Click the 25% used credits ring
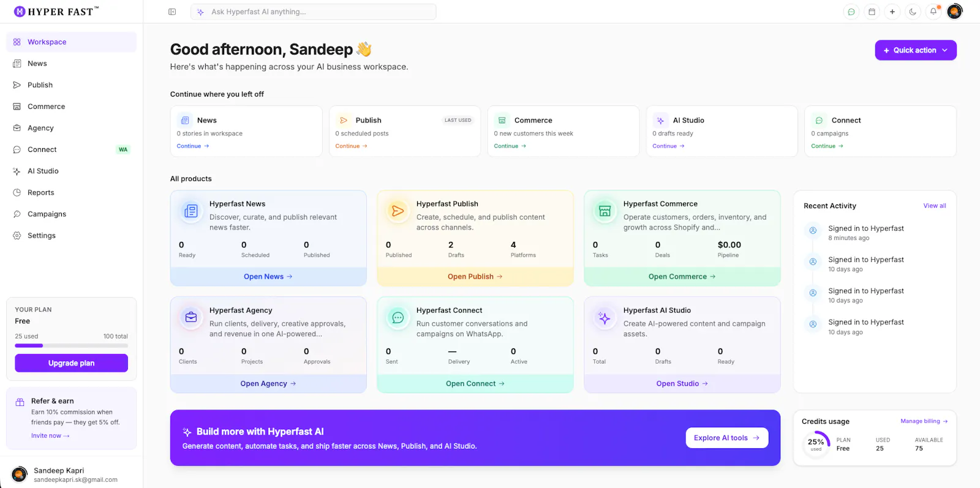Screen dimensions: 980x488 point(816,445)
